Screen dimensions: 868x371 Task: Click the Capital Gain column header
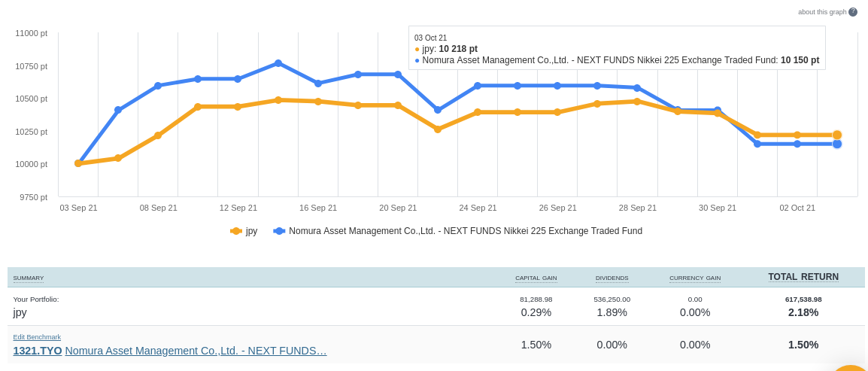pyautogui.click(x=536, y=278)
